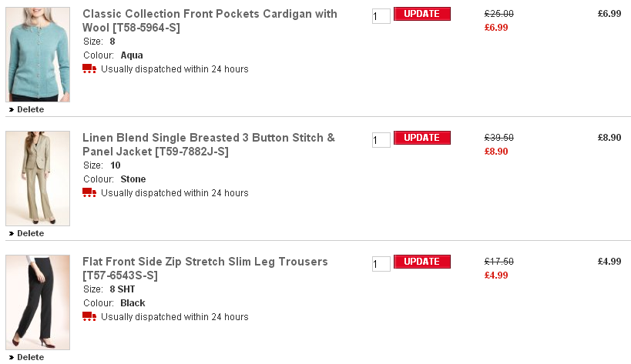Delete the Slim Leg Trousers from basket
The width and height of the screenshot is (631, 364).
click(x=30, y=357)
